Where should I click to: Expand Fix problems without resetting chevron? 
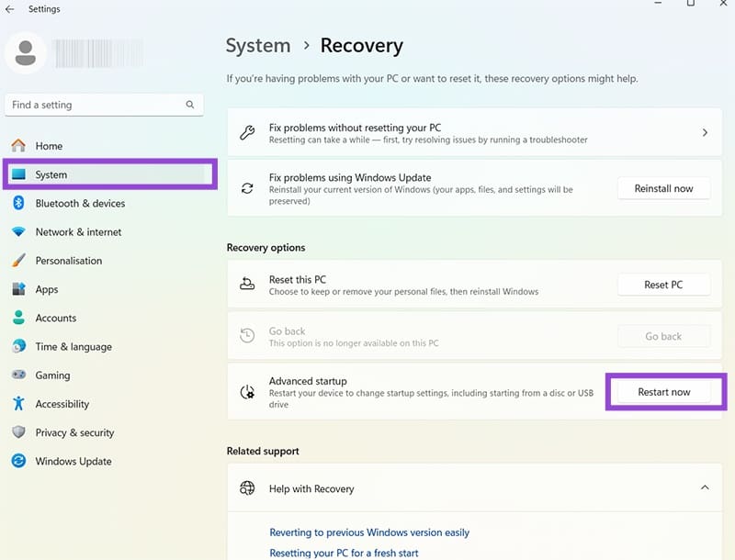tap(705, 133)
